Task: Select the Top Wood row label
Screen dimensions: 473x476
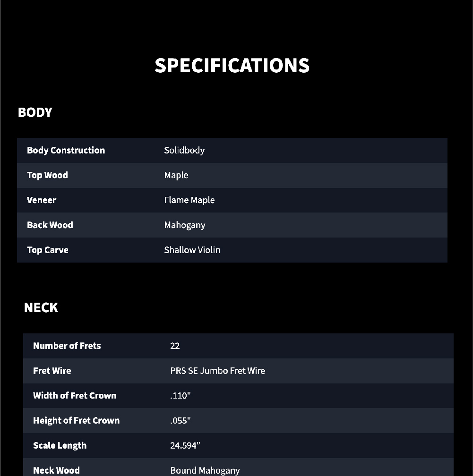Action: [47, 175]
